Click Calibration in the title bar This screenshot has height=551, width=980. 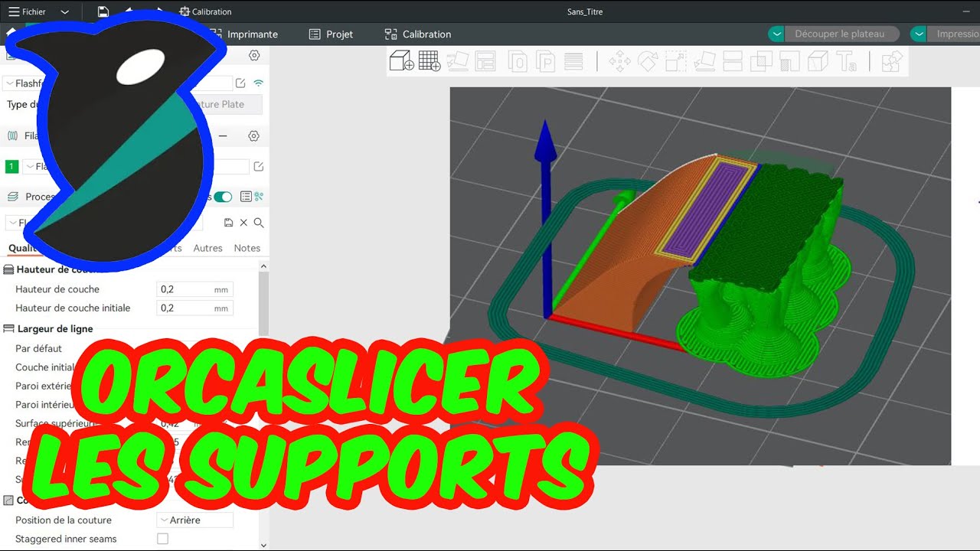pos(205,11)
